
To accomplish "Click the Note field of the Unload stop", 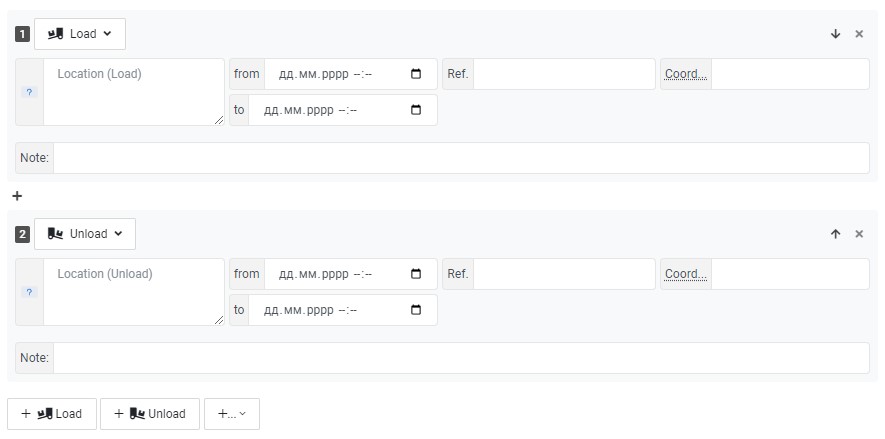I will tap(461, 358).
